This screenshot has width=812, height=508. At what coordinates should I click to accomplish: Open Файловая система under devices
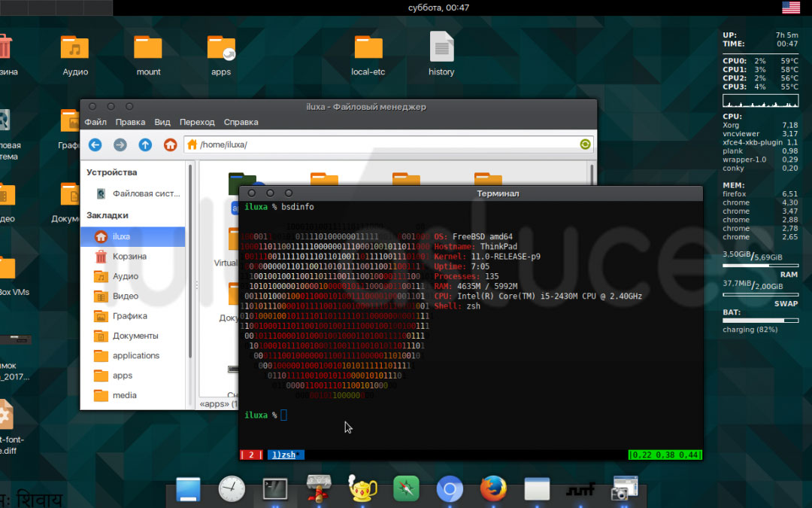146,193
